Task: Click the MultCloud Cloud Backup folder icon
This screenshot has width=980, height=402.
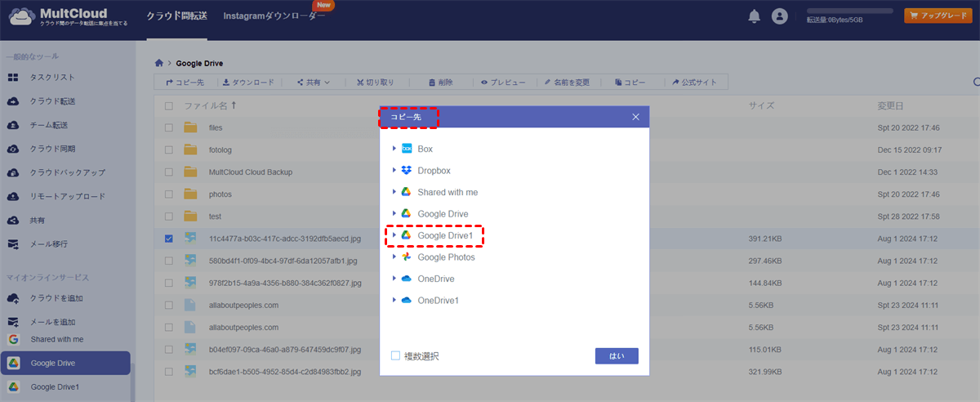Action: click(191, 172)
